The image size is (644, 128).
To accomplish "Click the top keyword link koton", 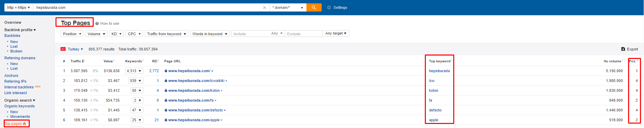I will pyautogui.click(x=434, y=90).
